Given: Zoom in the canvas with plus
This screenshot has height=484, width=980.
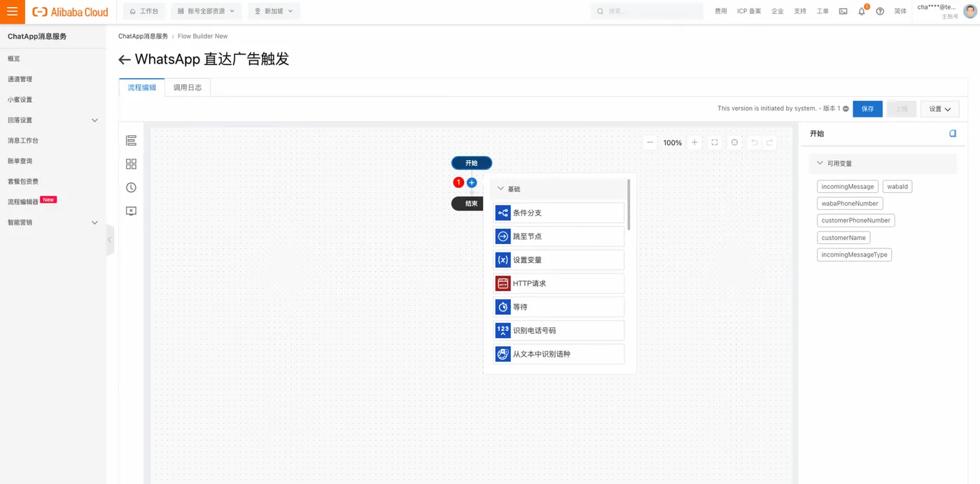Looking at the screenshot, I should pyautogui.click(x=694, y=142).
